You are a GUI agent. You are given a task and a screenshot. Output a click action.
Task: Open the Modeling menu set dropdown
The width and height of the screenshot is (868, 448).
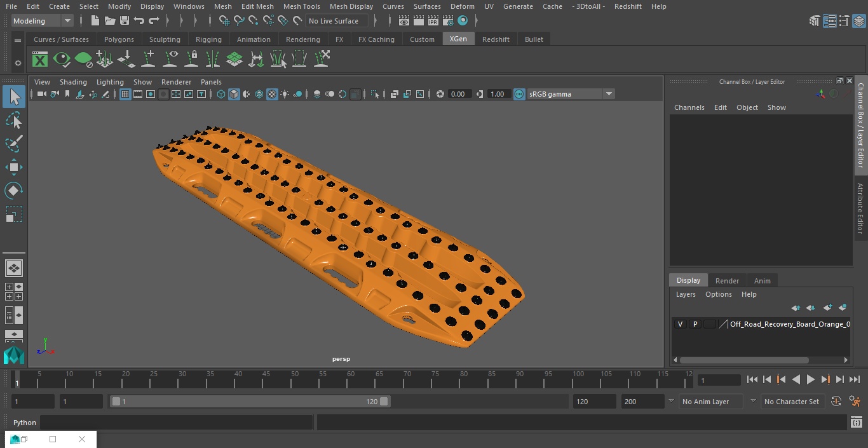click(43, 21)
